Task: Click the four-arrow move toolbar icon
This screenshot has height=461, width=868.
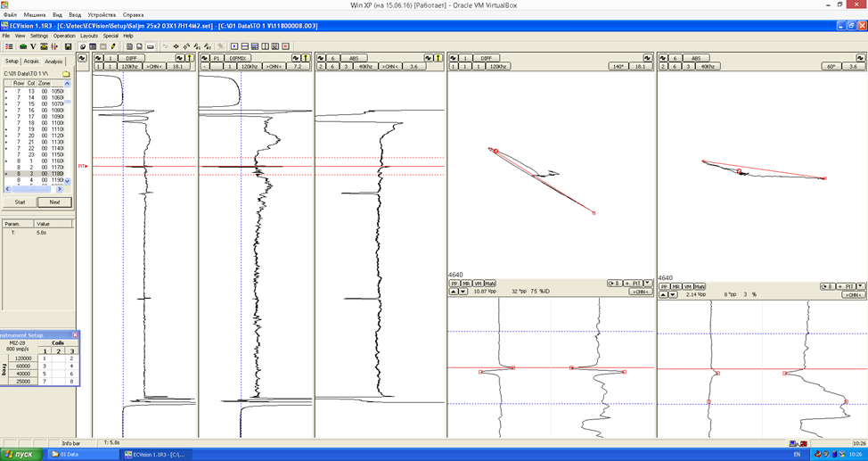Action: click(x=176, y=46)
